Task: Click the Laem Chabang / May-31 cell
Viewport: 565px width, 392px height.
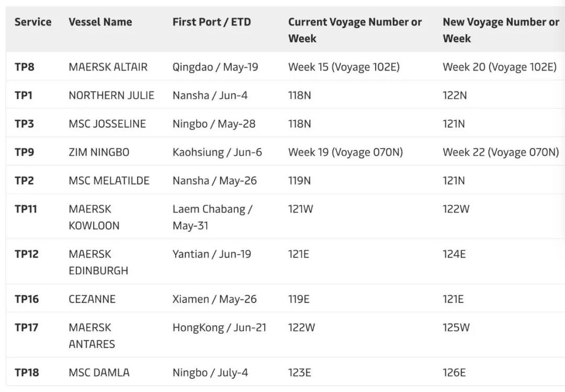Action: pos(212,217)
